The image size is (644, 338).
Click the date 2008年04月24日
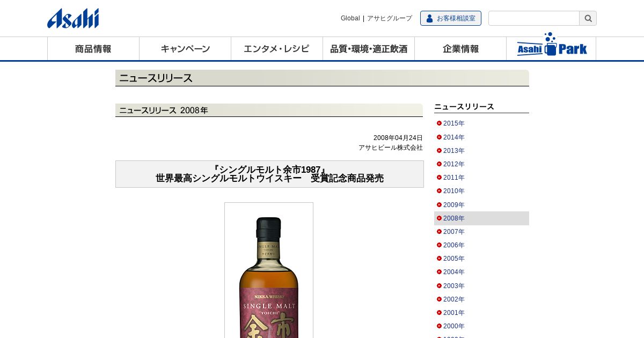[x=398, y=138]
